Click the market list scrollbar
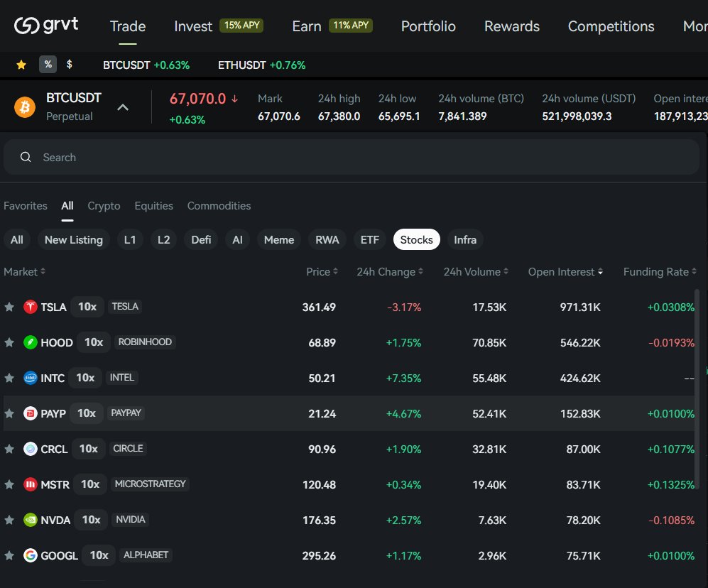The height and width of the screenshot is (588, 708). coord(697,388)
